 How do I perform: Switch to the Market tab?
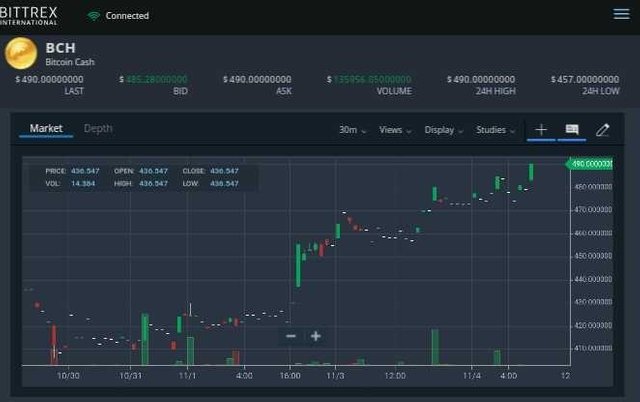pyautogui.click(x=46, y=128)
